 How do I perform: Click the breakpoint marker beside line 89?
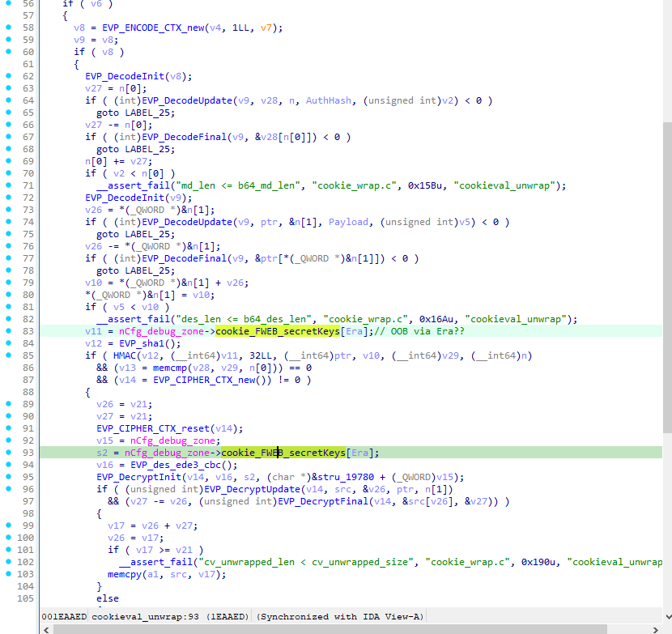coord(8,403)
